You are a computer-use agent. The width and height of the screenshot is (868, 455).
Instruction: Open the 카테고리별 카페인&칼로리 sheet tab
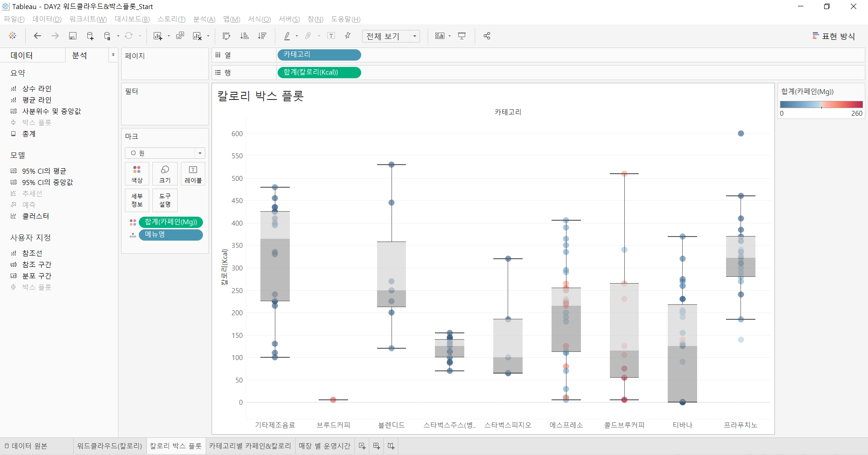click(x=250, y=446)
